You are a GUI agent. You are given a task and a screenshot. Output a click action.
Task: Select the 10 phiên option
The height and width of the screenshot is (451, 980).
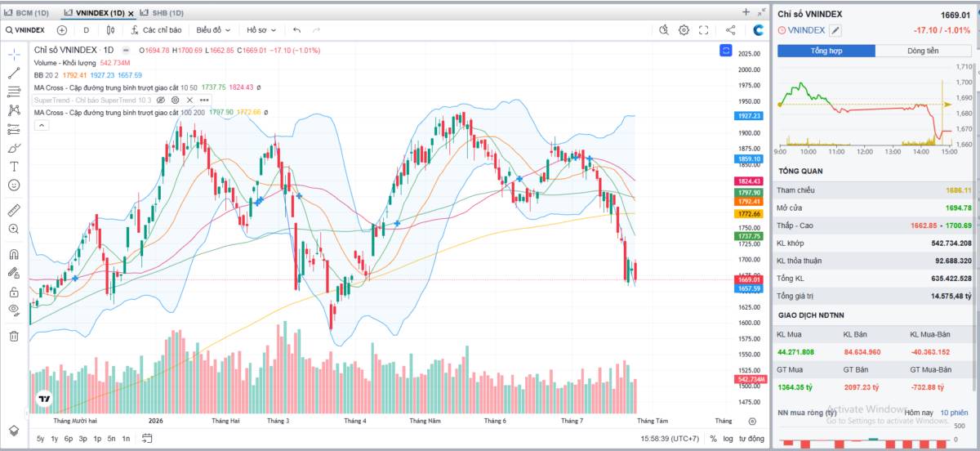click(953, 413)
